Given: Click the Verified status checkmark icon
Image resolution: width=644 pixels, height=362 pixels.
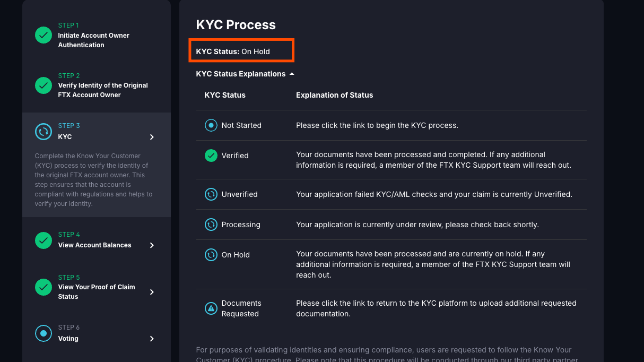Looking at the screenshot, I should [211, 156].
